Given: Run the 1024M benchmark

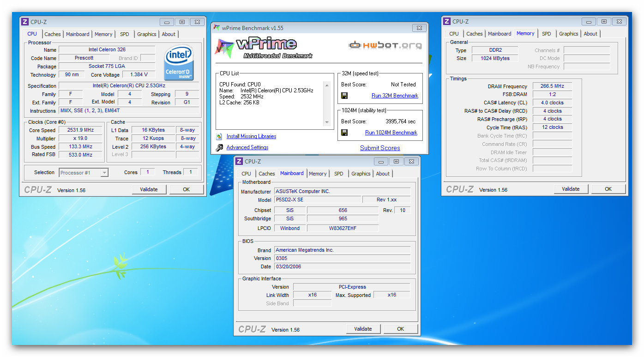Looking at the screenshot, I should pyautogui.click(x=391, y=133).
